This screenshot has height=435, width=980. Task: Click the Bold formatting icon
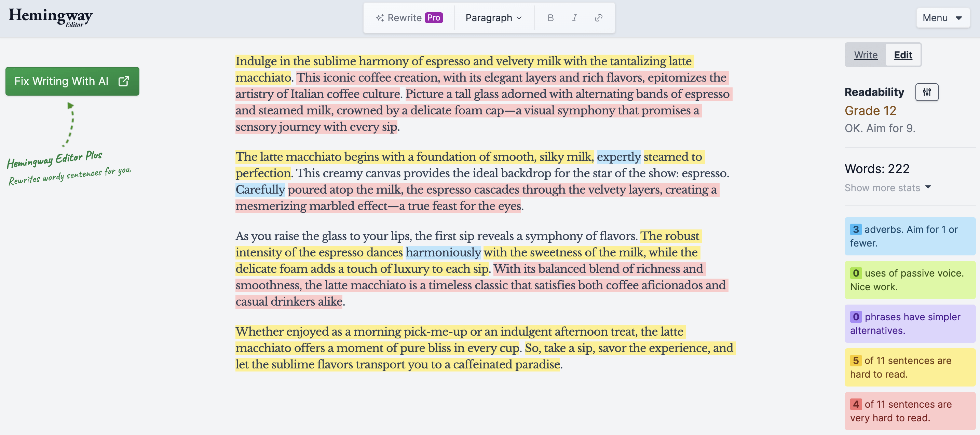(550, 18)
